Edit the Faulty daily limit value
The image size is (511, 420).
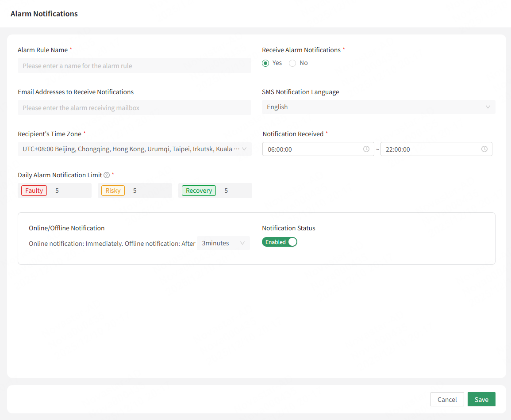point(70,191)
